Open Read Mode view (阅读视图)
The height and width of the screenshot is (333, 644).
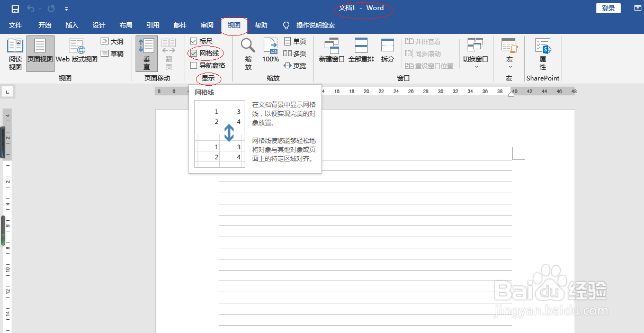point(15,55)
